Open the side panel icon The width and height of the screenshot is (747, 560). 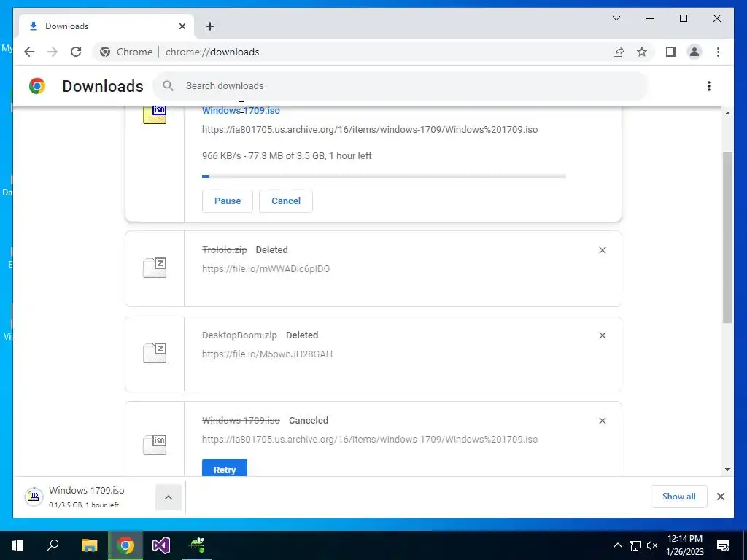[x=671, y=52]
